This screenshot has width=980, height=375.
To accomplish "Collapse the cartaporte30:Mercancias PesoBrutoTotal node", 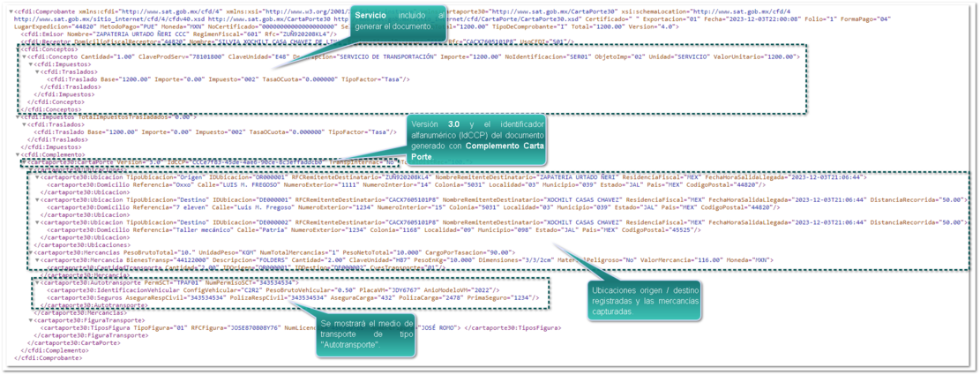I will point(31,252).
